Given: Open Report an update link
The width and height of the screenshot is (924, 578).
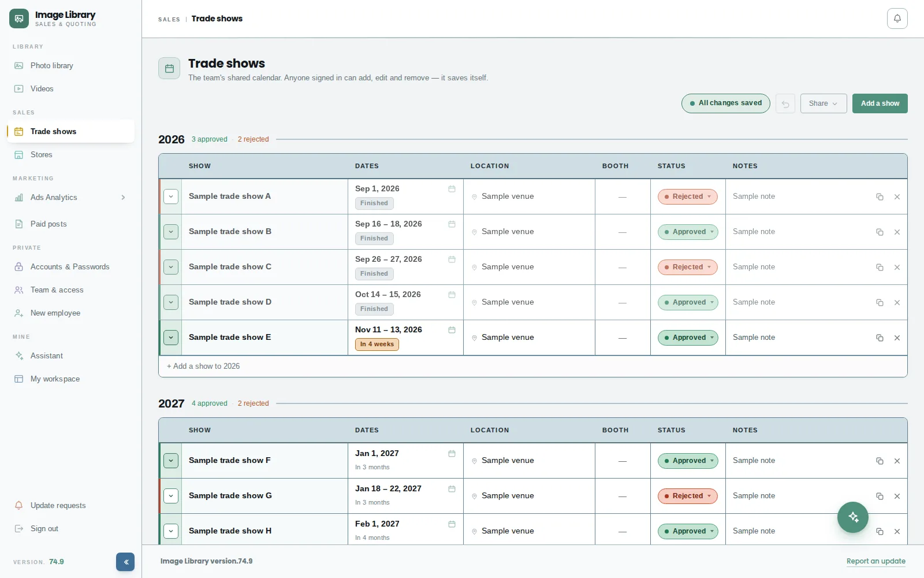Looking at the screenshot, I should [x=875, y=561].
